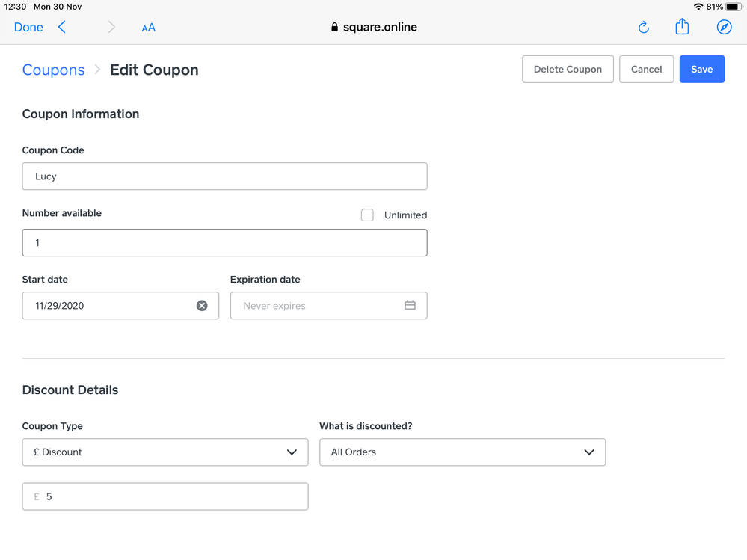Open the What is discounted dropdown
The width and height of the screenshot is (747, 560).
(x=462, y=452)
